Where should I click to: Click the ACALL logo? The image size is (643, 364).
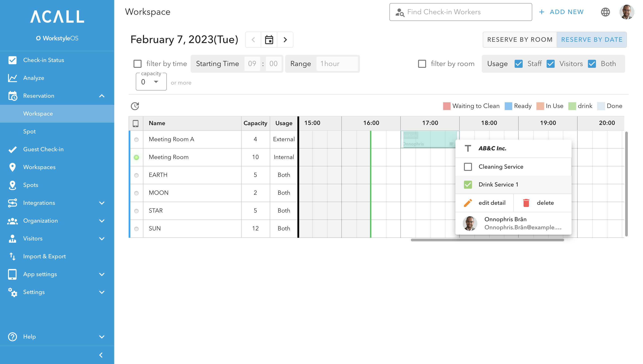(57, 17)
